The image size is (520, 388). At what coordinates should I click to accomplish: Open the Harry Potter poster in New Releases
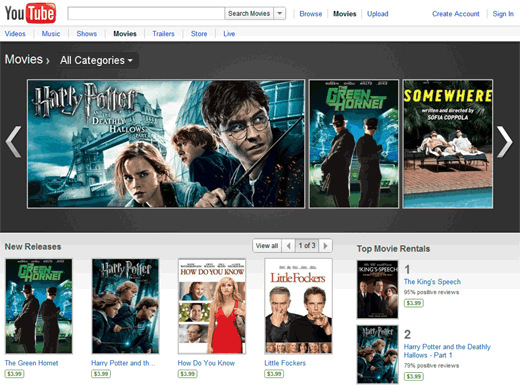coord(125,306)
